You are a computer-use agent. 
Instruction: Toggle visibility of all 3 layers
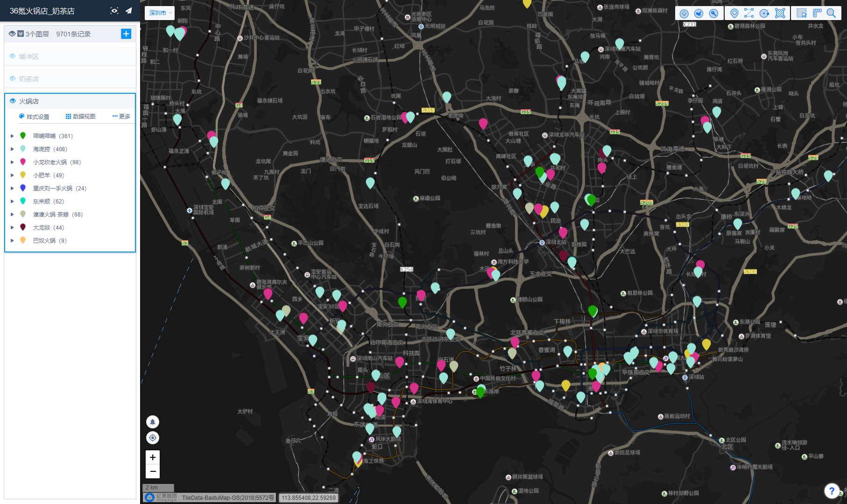(12, 34)
